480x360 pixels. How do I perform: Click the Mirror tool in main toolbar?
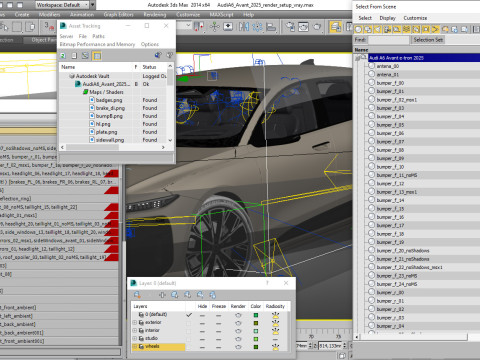coord(244,27)
